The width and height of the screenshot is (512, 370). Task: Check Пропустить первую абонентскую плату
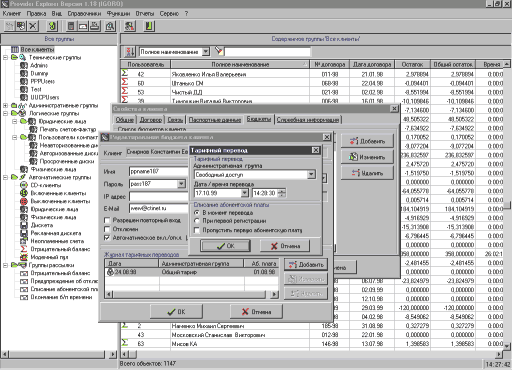197,230
